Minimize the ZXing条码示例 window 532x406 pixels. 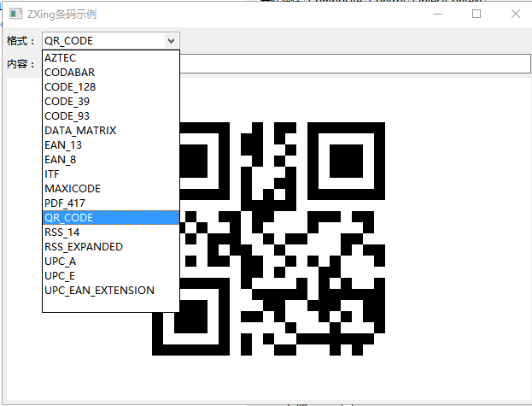(438, 14)
